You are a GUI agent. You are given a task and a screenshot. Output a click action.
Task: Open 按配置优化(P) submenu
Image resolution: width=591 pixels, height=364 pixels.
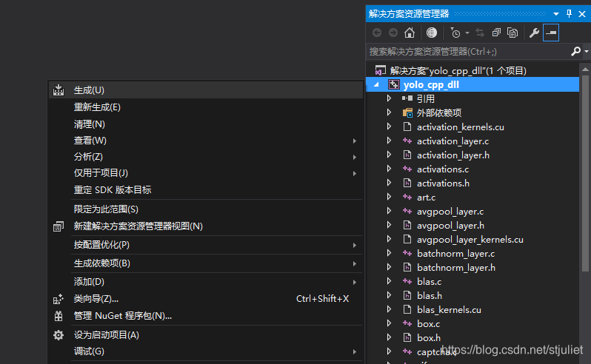coord(205,245)
